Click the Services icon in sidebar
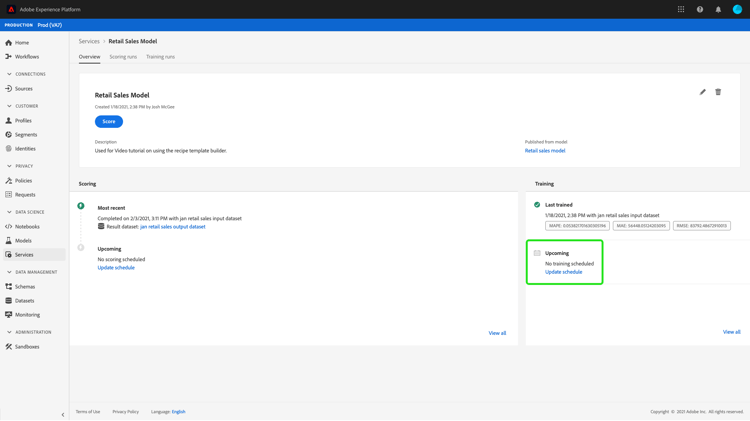Image resolution: width=750 pixels, height=421 pixels. (x=9, y=255)
